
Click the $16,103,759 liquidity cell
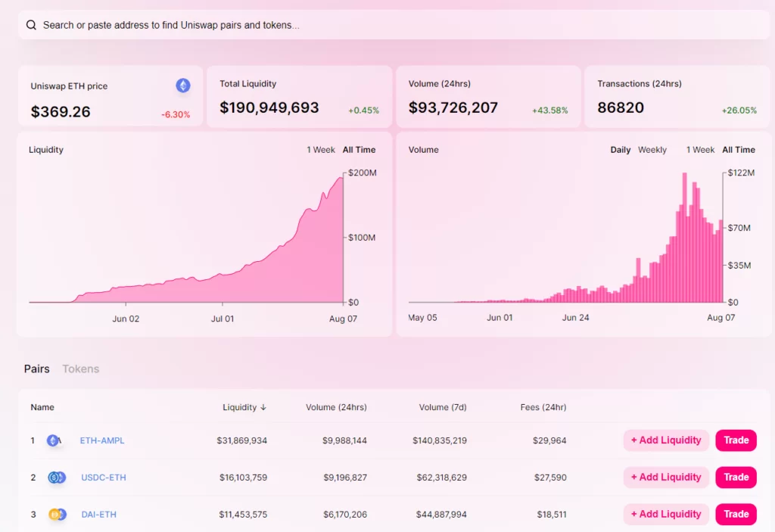click(243, 478)
